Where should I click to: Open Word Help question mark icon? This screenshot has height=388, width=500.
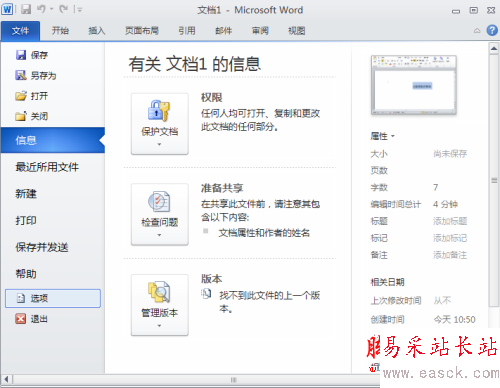coord(492,30)
